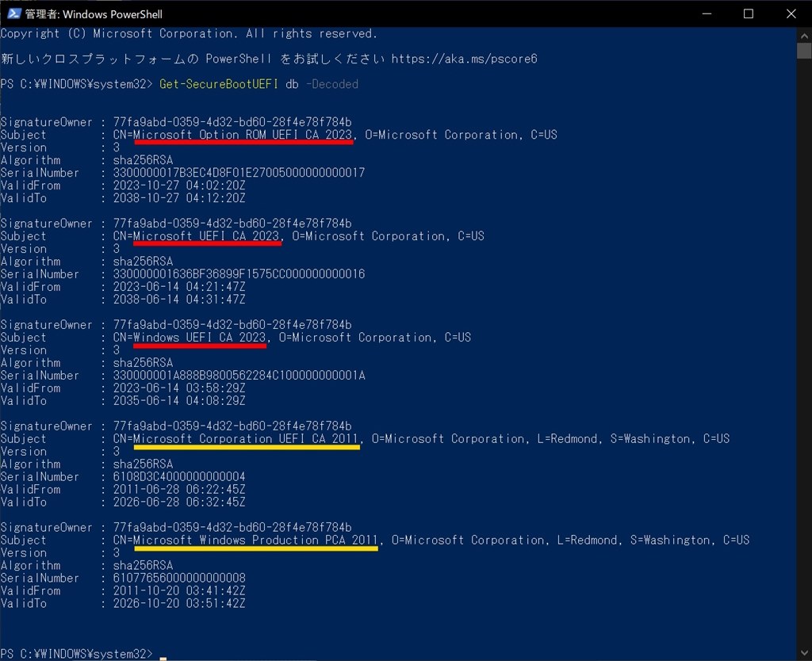Click 'L=Redmond' in the UEFI CA 2011 entry
812x661 pixels.
click(x=568, y=439)
